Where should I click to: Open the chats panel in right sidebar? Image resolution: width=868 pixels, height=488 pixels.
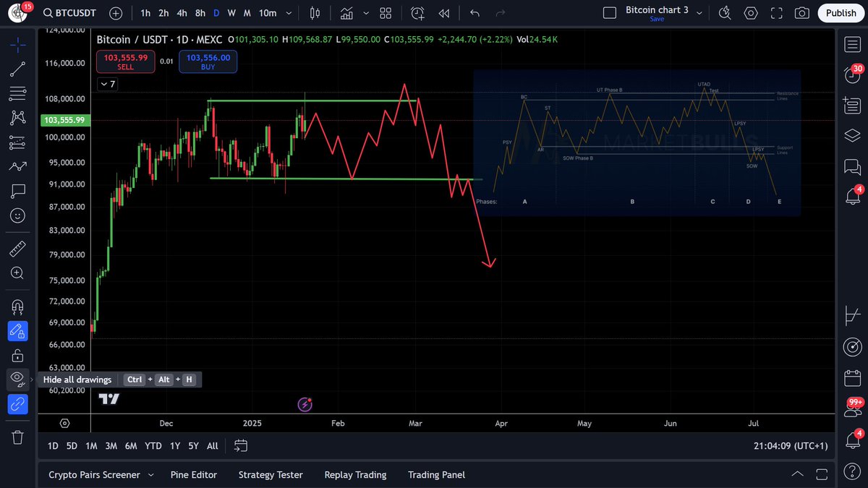851,166
